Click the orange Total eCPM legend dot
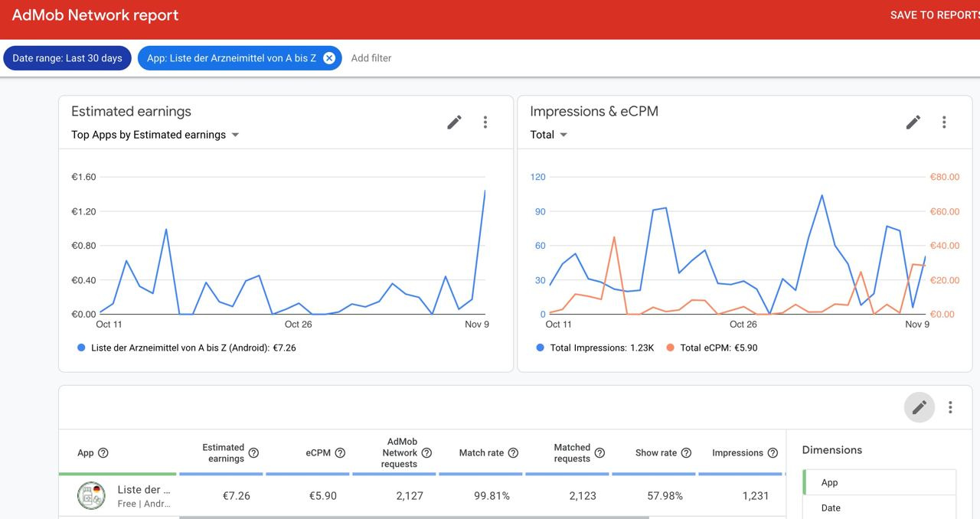 pos(671,348)
